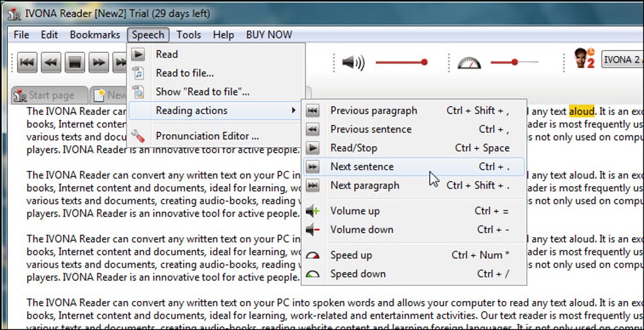Select Speed up in submenu
This screenshot has width=644, height=330.
414,255
